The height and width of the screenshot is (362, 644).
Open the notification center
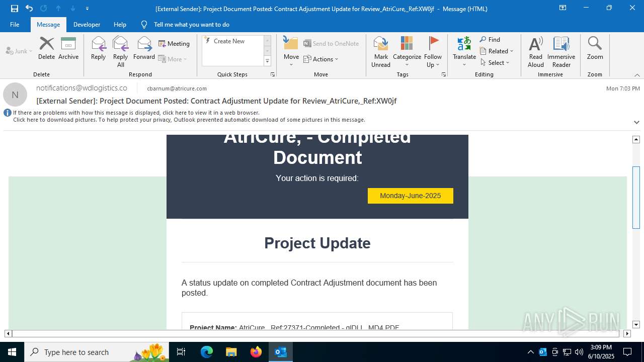(627, 352)
